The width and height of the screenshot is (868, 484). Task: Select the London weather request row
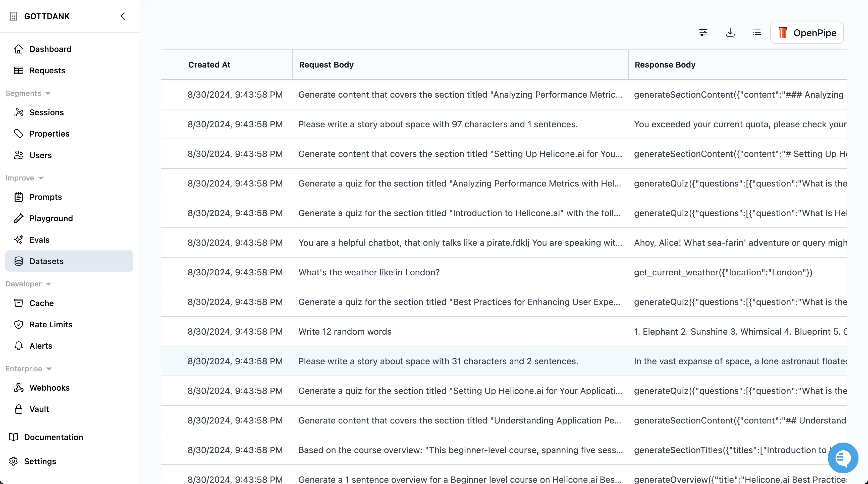tap(369, 272)
